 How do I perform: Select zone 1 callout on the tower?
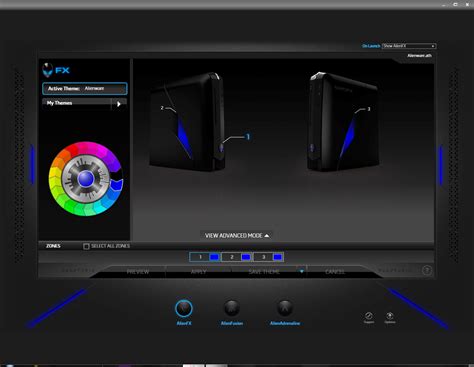[248, 137]
